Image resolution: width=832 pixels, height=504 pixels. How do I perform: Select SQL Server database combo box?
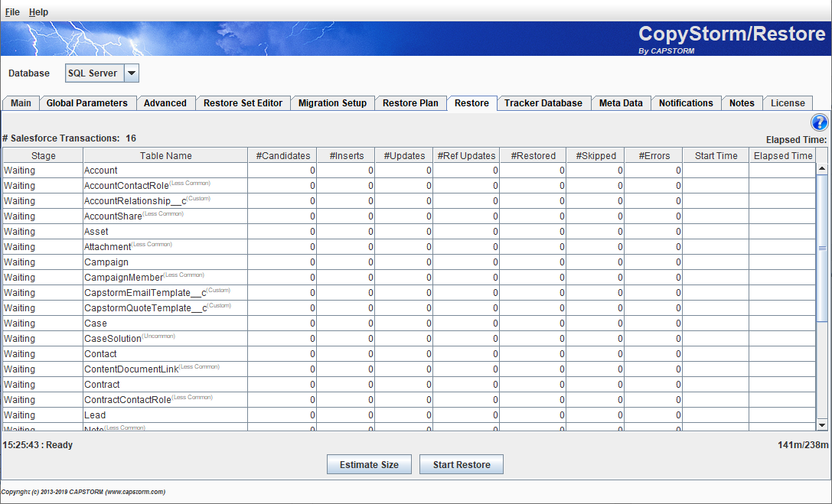tap(102, 73)
